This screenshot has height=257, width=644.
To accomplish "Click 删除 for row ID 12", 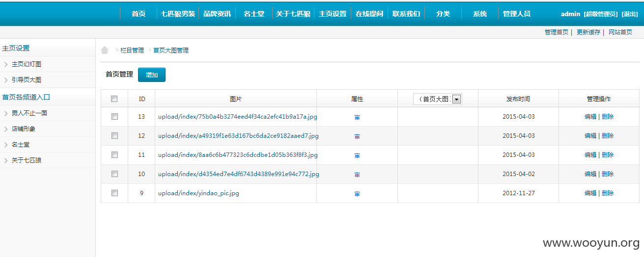I will click(608, 136).
